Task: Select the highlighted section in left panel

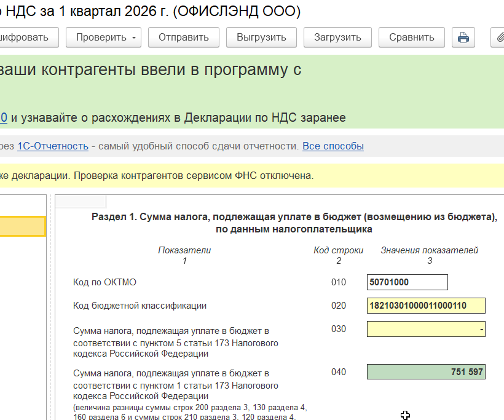Action: coord(23,226)
